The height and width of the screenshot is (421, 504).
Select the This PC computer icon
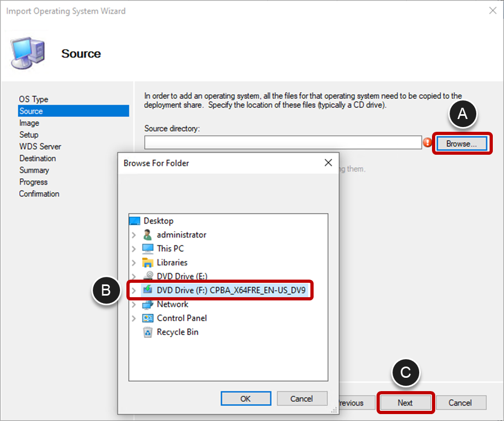pyautogui.click(x=147, y=248)
